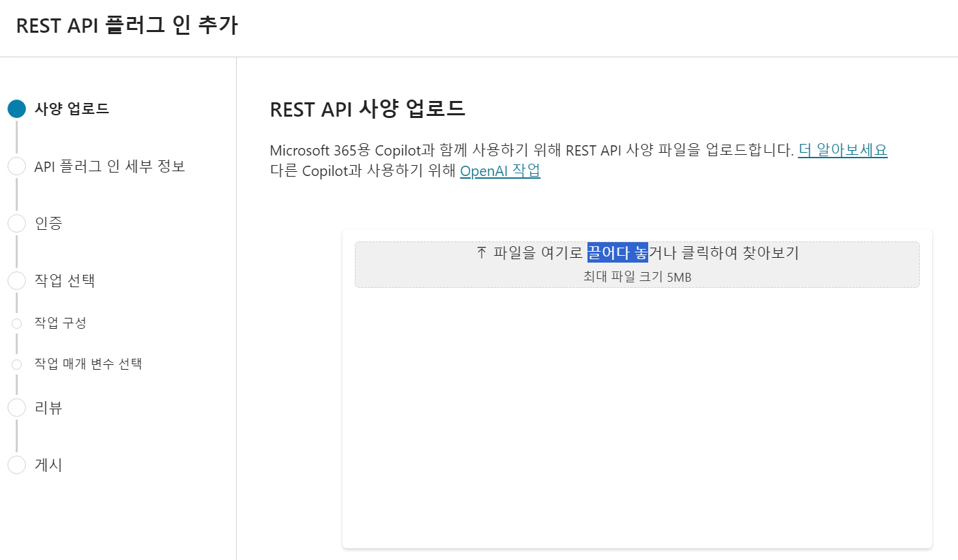
Task: Click the API 플러그 인 세부 정보 step circle
Action: pyautogui.click(x=16, y=166)
